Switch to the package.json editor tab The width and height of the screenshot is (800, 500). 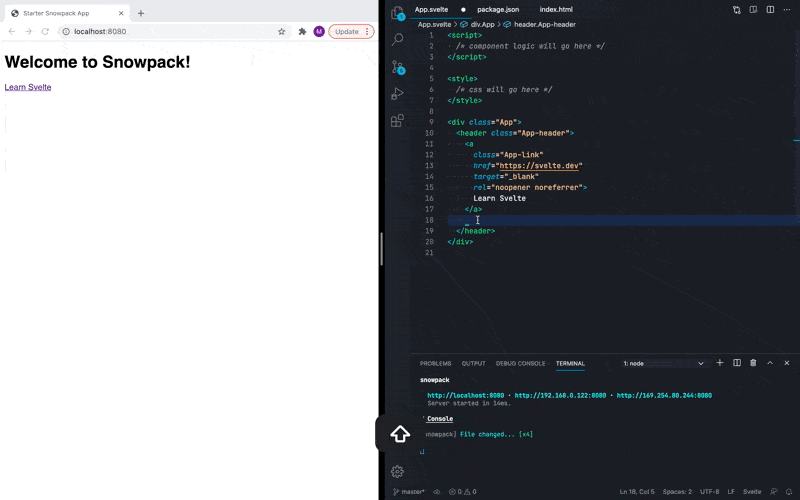[497, 9]
